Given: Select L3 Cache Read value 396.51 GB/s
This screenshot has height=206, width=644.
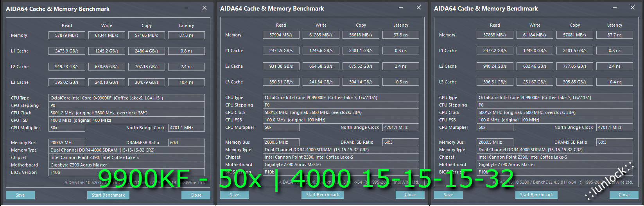Looking at the screenshot, I should coord(495,82).
